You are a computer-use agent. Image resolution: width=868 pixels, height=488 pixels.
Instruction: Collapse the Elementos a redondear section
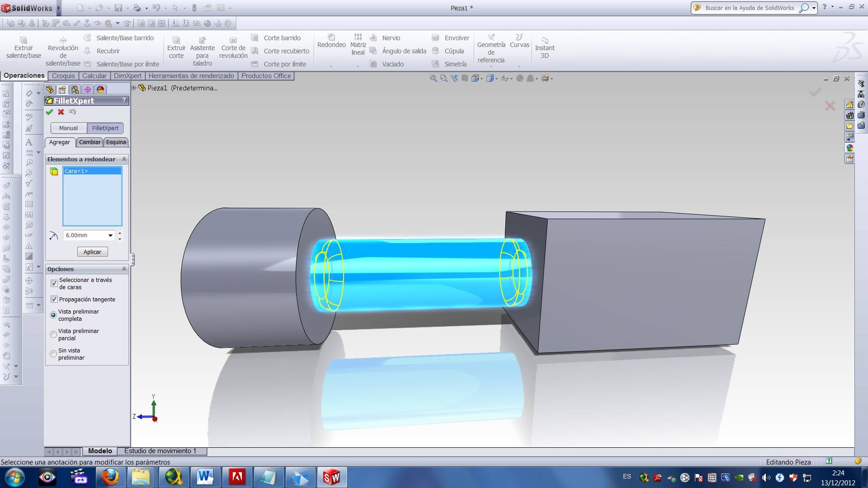pyautogui.click(x=124, y=159)
